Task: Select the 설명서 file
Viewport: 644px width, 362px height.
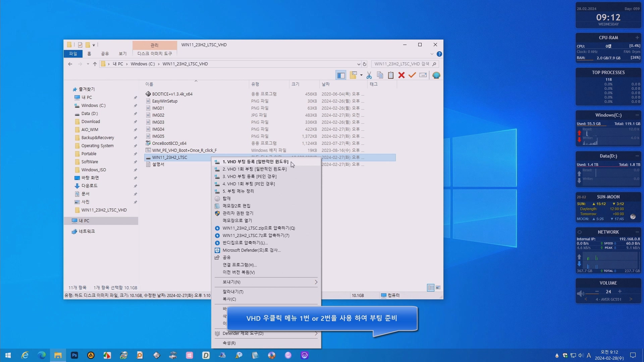Action: [158, 165]
